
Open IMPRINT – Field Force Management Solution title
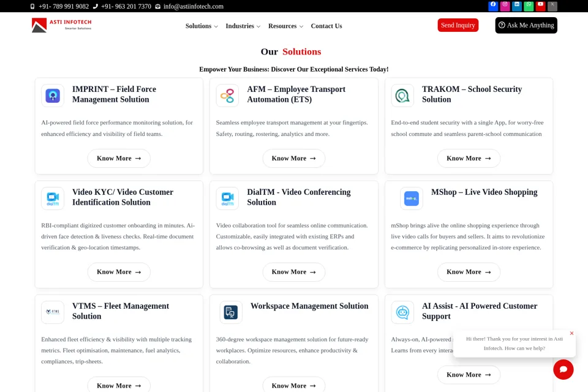click(x=115, y=94)
